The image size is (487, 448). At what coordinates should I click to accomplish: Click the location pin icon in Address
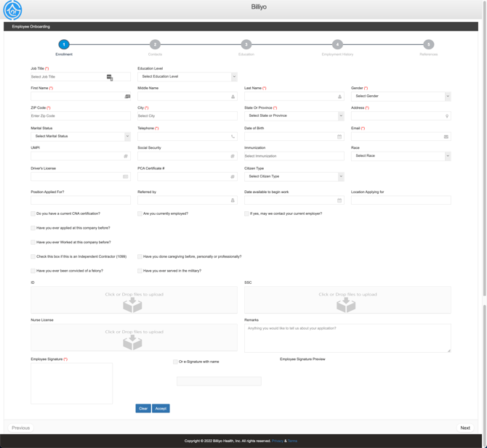446,116
